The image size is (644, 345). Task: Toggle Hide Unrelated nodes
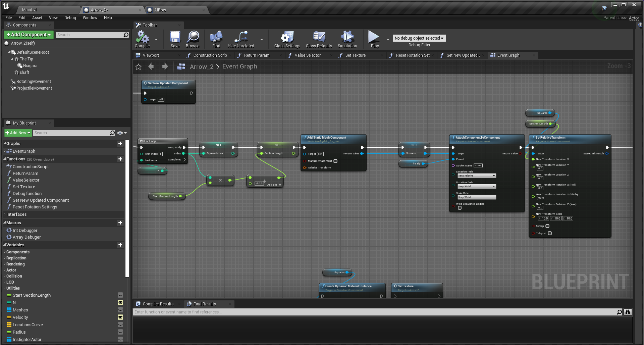coord(241,39)
